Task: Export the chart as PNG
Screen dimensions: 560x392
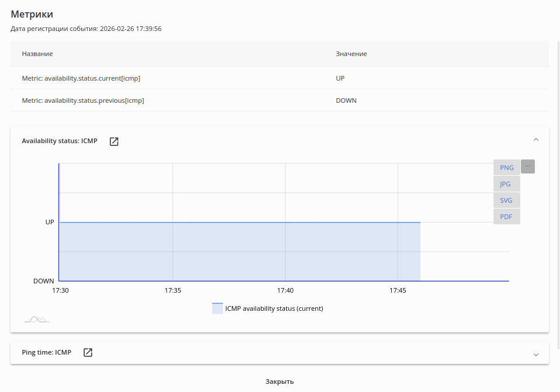Action: [x=506, y=168]
